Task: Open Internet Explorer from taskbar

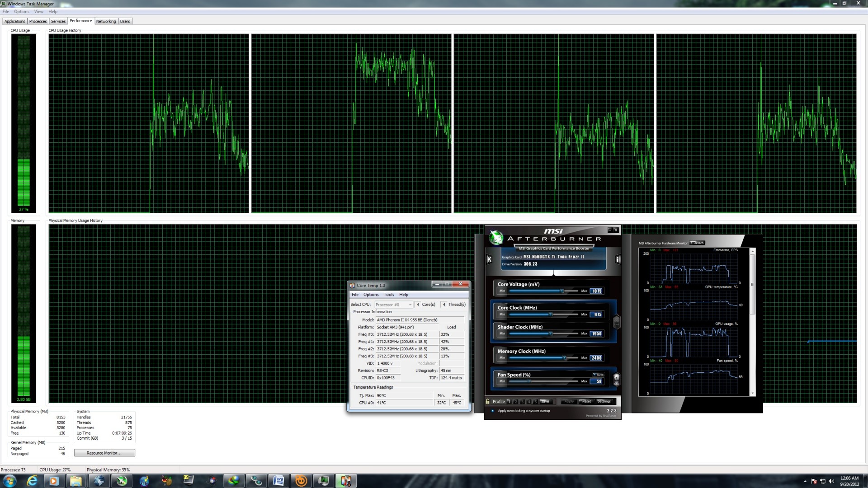Action: click(32, 481)
